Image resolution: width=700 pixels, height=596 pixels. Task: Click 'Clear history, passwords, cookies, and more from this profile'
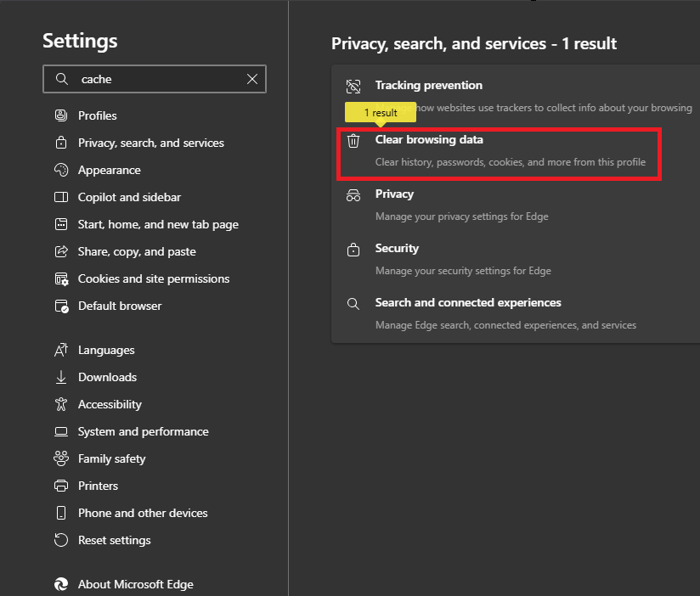pos(511,162)
